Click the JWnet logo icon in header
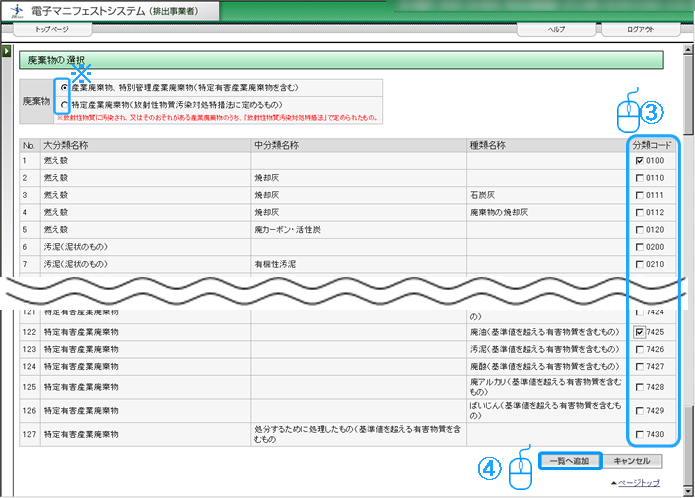The image size is (695, 498). pos(17,11)
